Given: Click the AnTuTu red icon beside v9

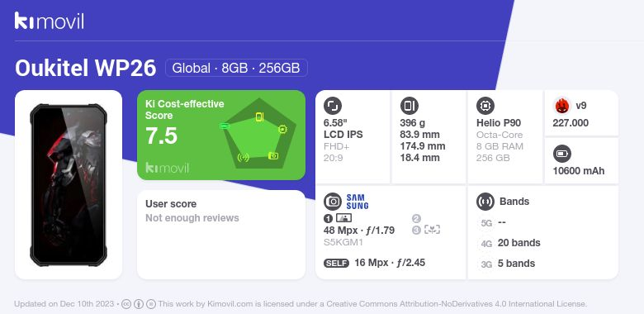Looking at the screenshot, I should click(562, 106).
